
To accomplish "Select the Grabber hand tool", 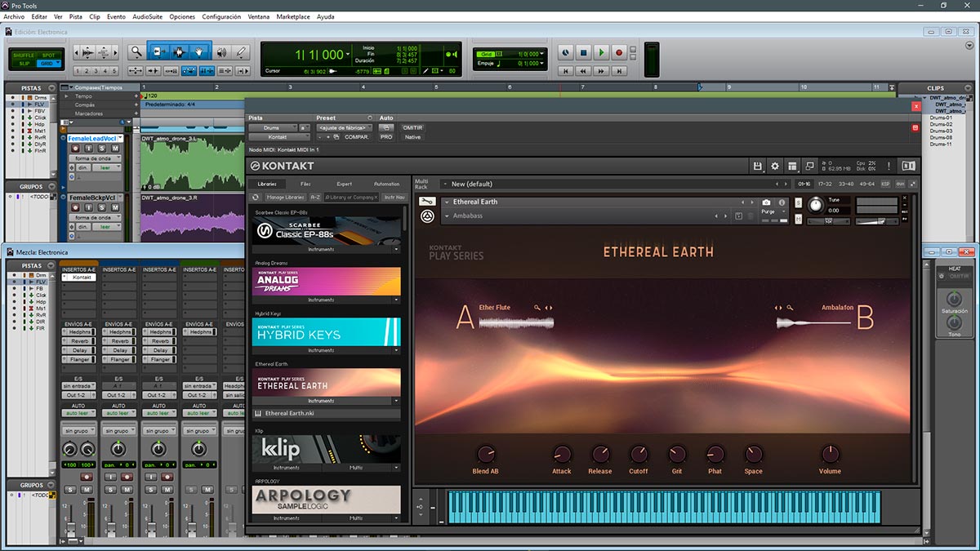I will (199, 51).
